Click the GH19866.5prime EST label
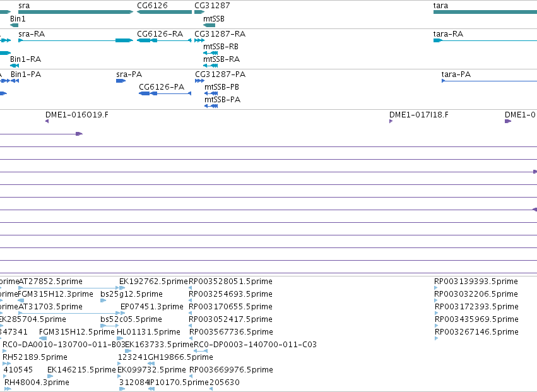 coord(180,357)
